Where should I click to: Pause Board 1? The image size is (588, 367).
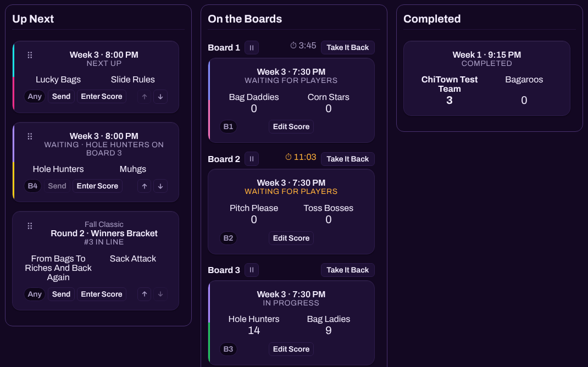pos(252,48)
